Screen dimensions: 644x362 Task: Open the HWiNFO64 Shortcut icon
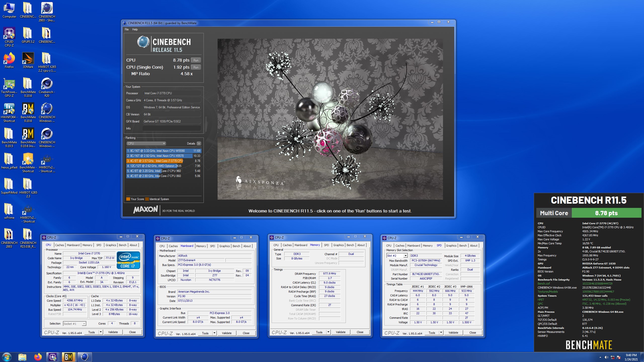point(9,113)
